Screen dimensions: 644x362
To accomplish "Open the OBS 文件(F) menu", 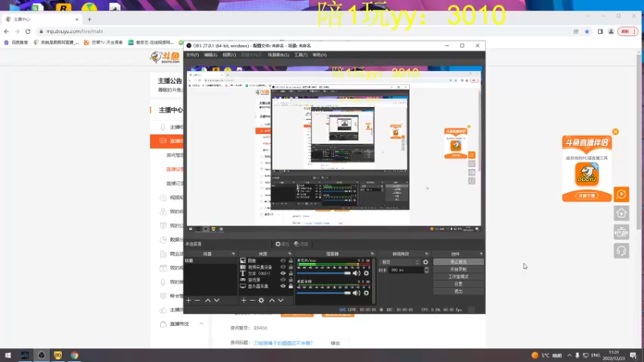I will [x=192, y=55].
